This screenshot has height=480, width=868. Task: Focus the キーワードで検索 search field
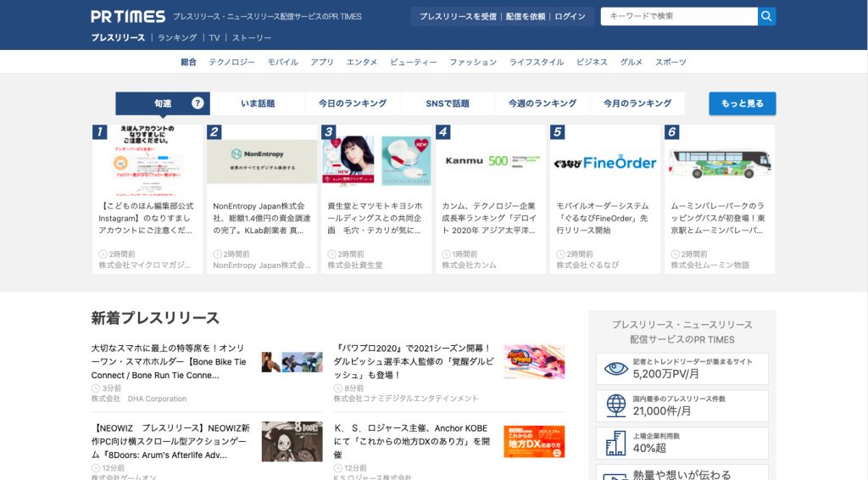click(x=678, y=16)
